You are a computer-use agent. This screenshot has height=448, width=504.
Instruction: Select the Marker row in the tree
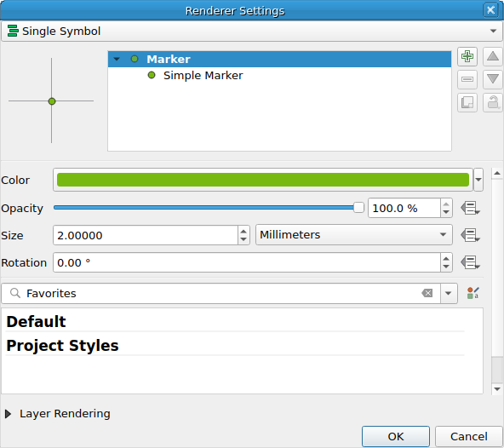(279, 59)
